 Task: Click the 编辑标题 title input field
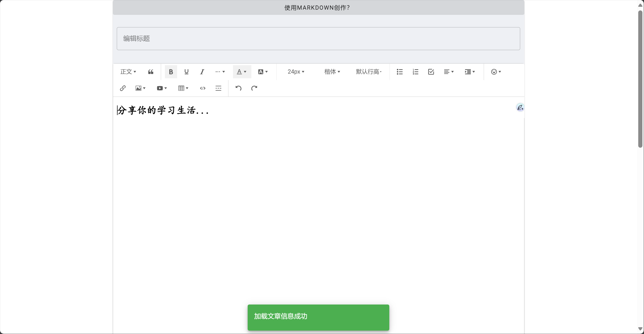(318, 39)
